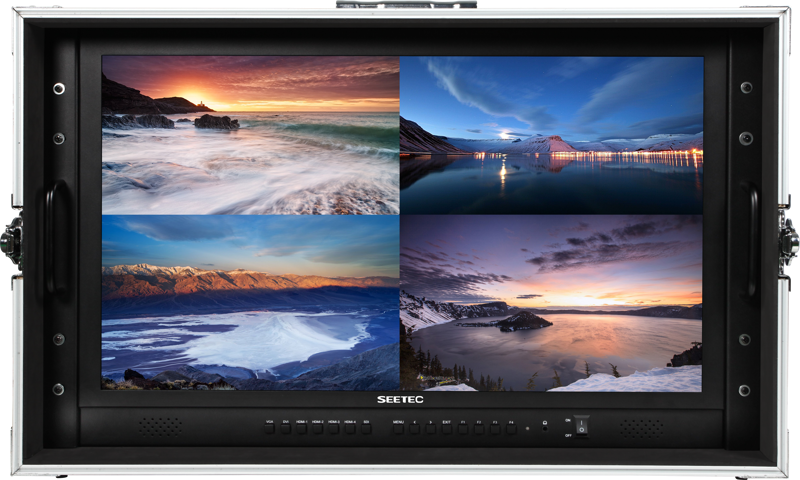Click the bottom-right snowy lake image

551,303
